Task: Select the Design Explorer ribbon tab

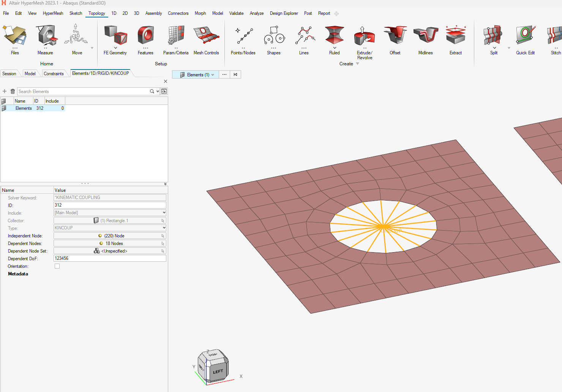Action: point(284,13)
